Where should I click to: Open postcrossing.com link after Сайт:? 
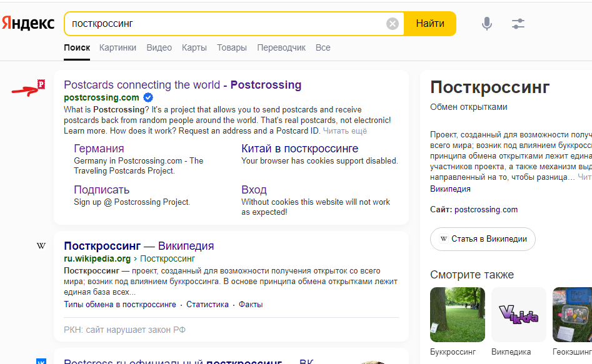pos(486,209)
